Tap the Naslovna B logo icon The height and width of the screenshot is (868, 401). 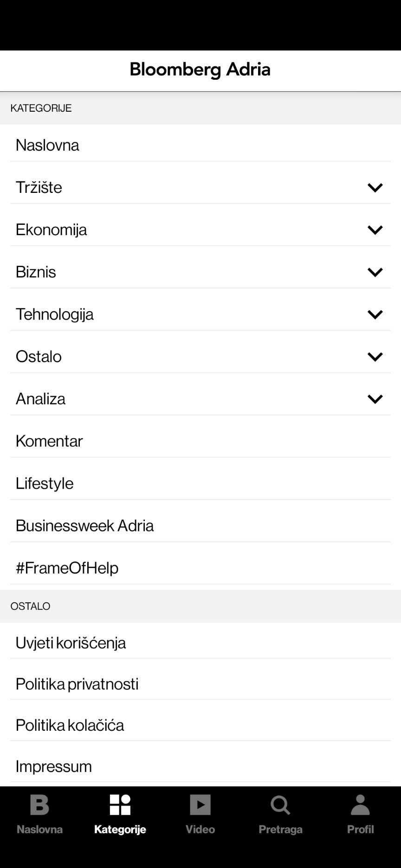tap(39, 805)
